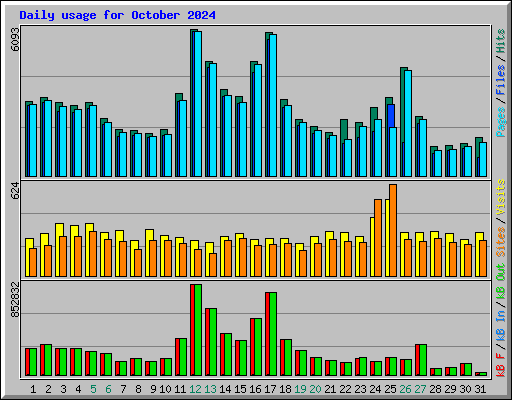
Task: Click the Pages legend label
Action: click(x=500, y=122)
